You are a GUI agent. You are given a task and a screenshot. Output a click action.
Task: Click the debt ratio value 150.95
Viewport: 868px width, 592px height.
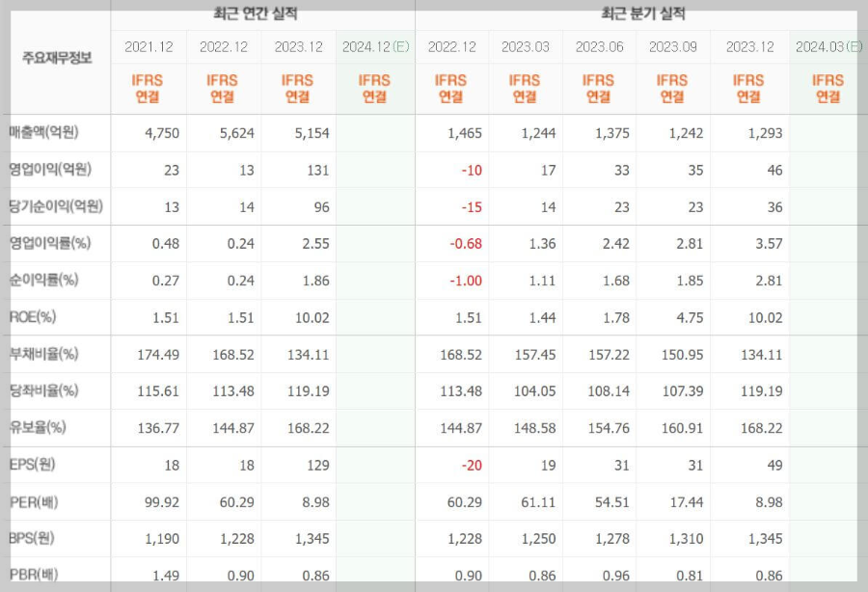(x=683, y=355)
